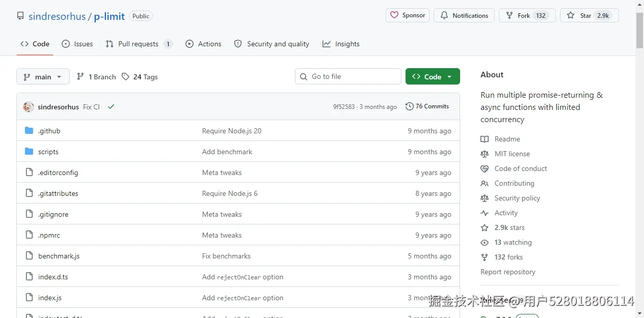Open the p-limit repository name link
This screenshot has height=318, width=644.
(x=110, y=16)
